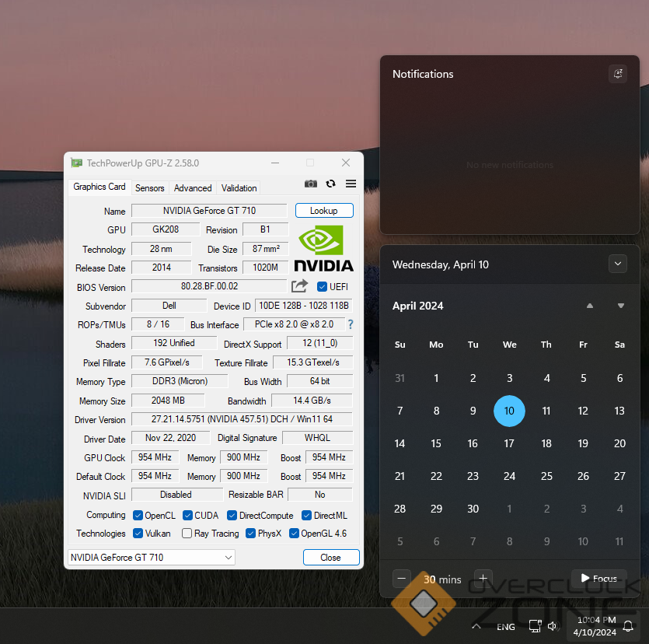Switch to the Advanced tab
The width and height of the screenshot is (649, 644).
click(x=193, y=188)
